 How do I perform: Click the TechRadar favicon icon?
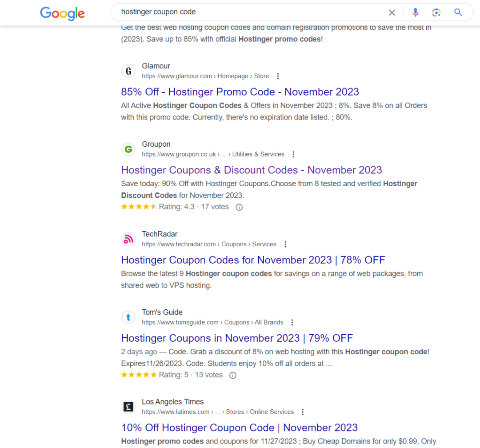point(128,239)
